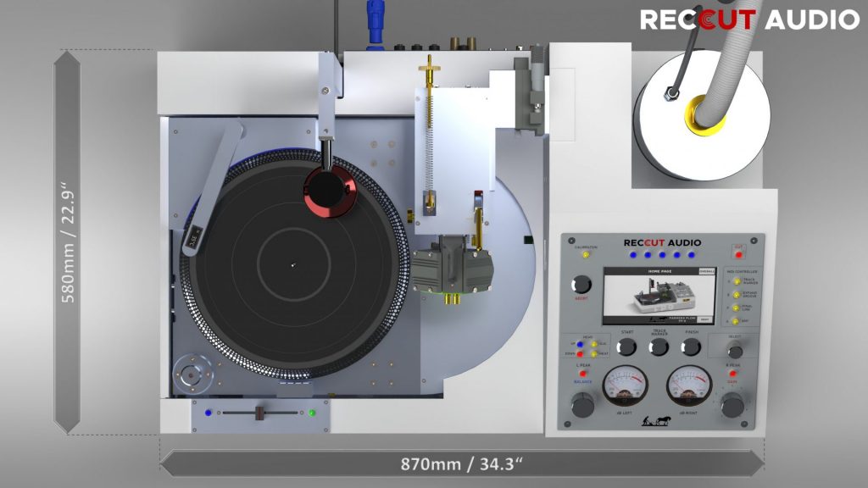Viewport: 868px width, 488px height.
Task: Click the pitch fader handle below the turntable
Action: point(259,413)
